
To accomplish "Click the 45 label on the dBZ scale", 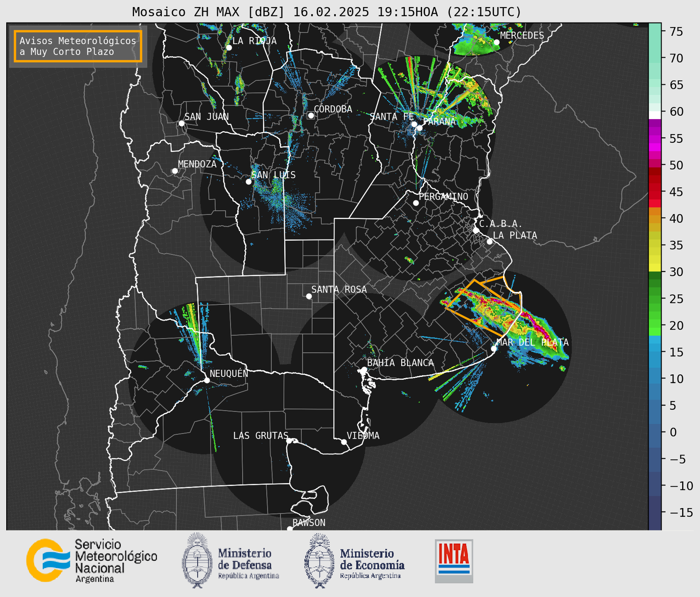I will (x=676, y=192).
